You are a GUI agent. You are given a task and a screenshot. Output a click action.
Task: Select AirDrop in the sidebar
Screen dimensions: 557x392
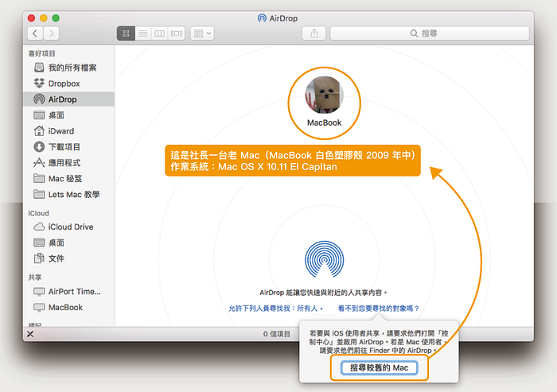pos(62,99)
